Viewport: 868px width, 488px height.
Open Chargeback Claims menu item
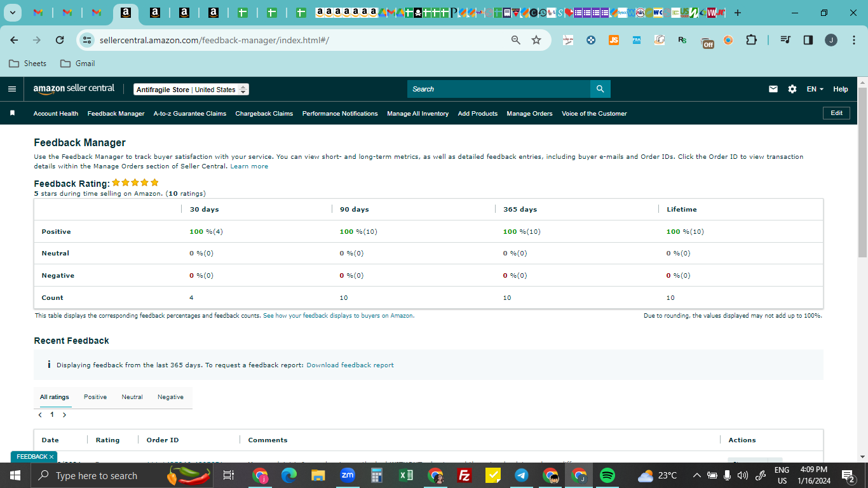click(264, 114)
